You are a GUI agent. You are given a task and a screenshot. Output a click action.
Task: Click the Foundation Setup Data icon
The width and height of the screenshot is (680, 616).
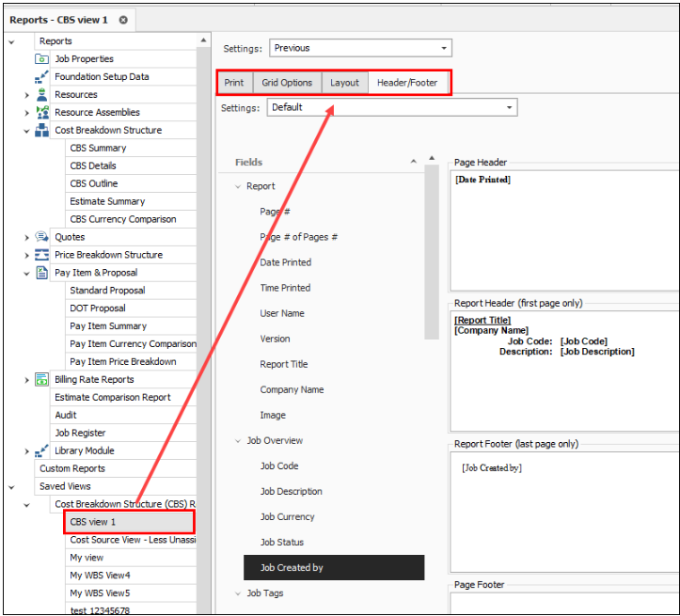pyautogui.click(x=42, y=77)
